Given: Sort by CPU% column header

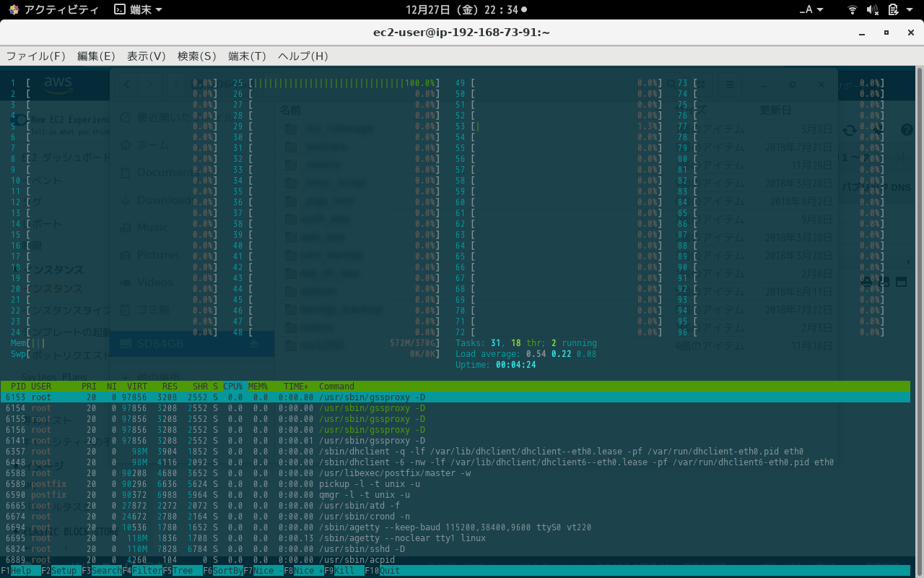Looking at the screenshot, I should (x=233, y=387).
